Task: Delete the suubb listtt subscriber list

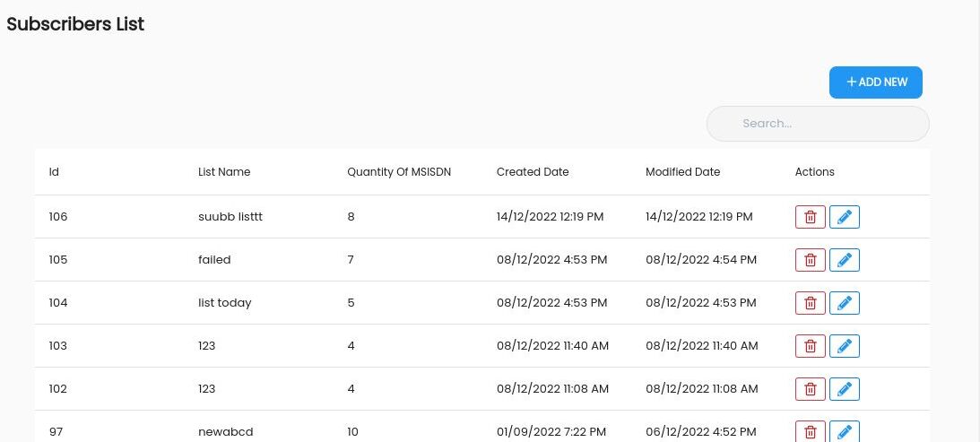Action: (810, 217)
